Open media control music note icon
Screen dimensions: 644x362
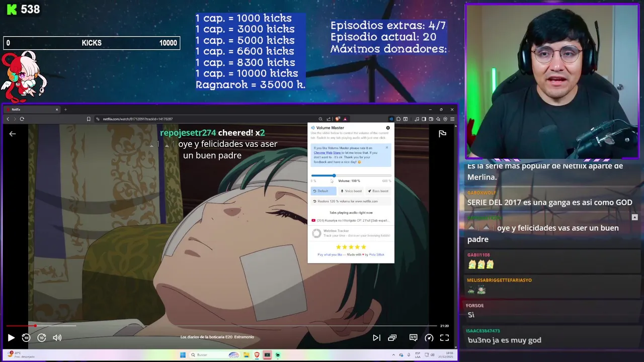417,119
